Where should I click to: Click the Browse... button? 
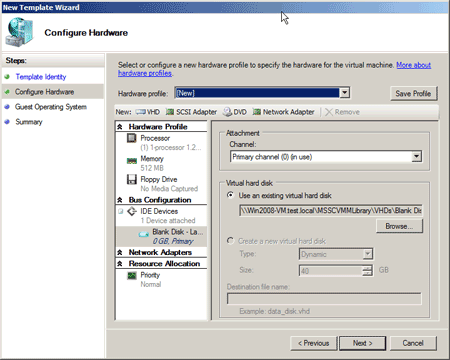click(x=399, y=226)
